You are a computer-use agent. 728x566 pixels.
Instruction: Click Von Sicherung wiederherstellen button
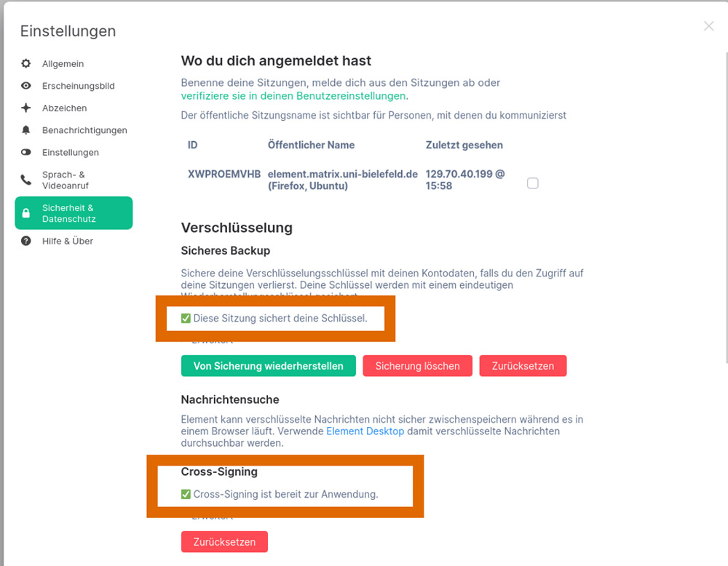[269, 366]
